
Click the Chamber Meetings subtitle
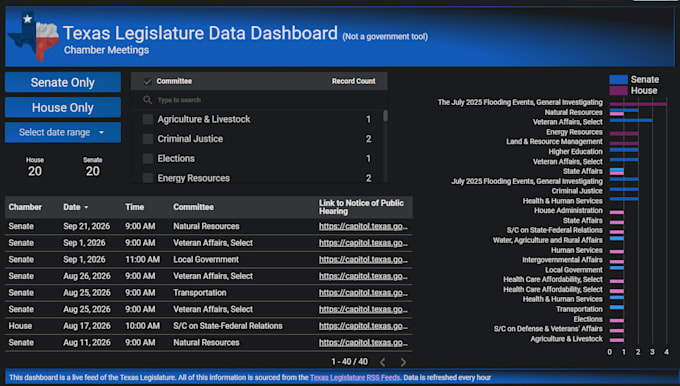pyautogui.click(x=107, y=50)
